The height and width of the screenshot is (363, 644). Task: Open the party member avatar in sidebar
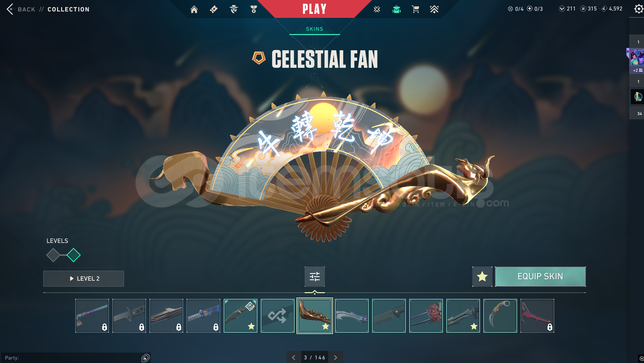[637, 57]
